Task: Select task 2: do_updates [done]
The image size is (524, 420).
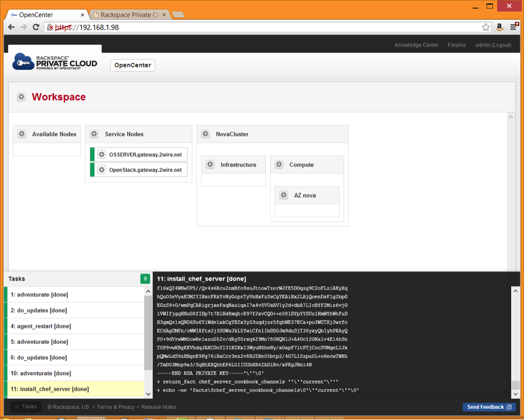Action: tap(74, 310)
